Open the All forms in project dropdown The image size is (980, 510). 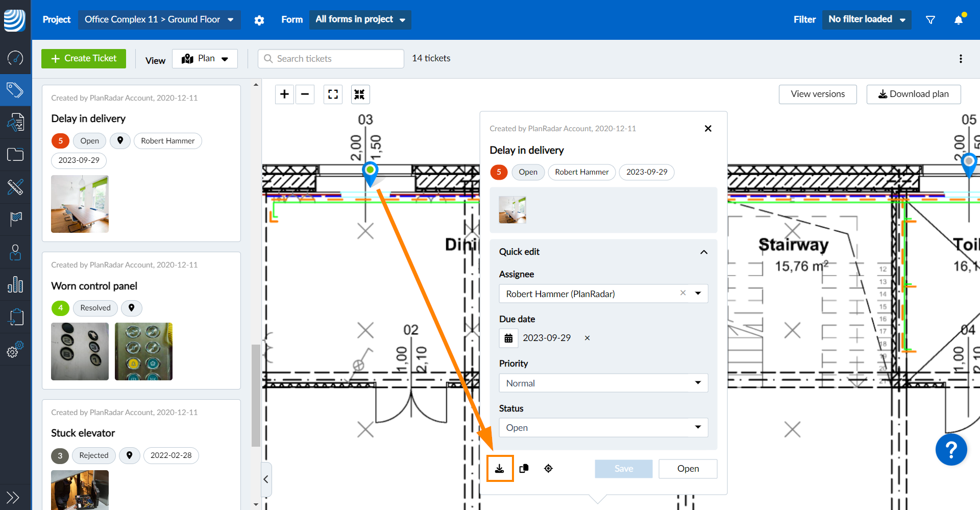(360, 19)
